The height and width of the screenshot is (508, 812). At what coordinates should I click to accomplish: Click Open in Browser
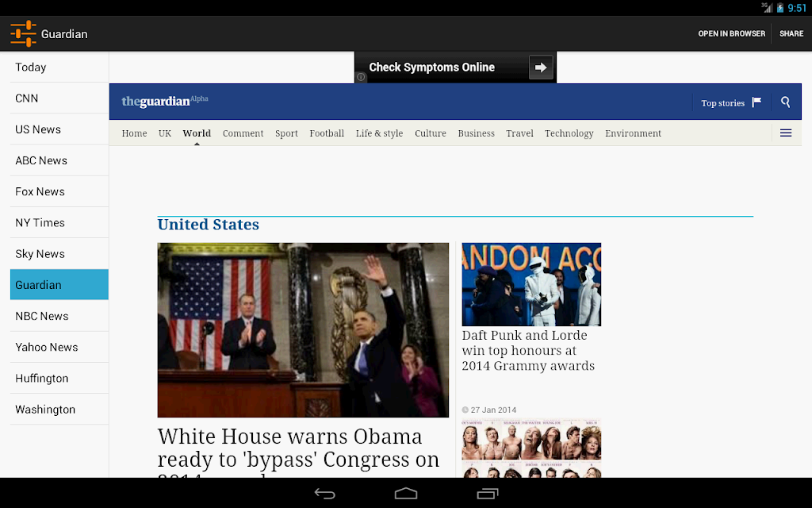click(x=731, y=33)
